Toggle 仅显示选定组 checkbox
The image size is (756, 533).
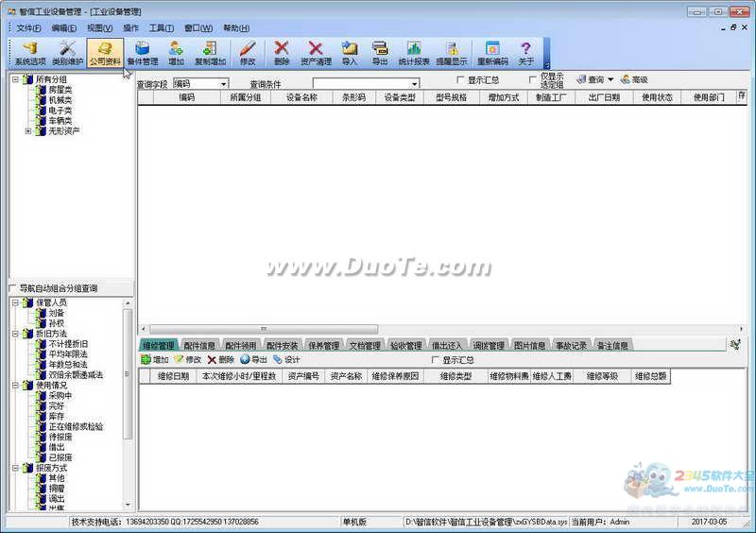pos(532,79)
